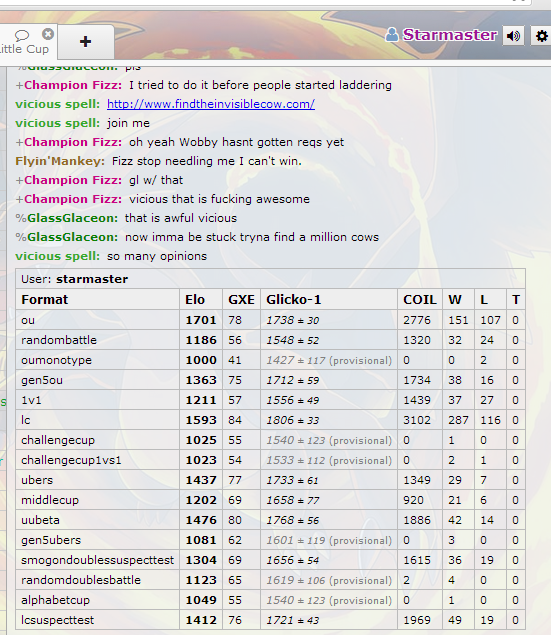Select the gen5ubers format cell
This screenshot has height=635, width=551.
(x=98, y=540)
